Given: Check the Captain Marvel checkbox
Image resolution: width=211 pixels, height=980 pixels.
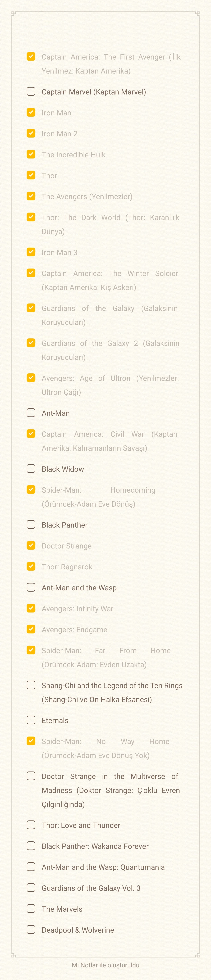Looking at the screenshot, I should tap(31, 92).
